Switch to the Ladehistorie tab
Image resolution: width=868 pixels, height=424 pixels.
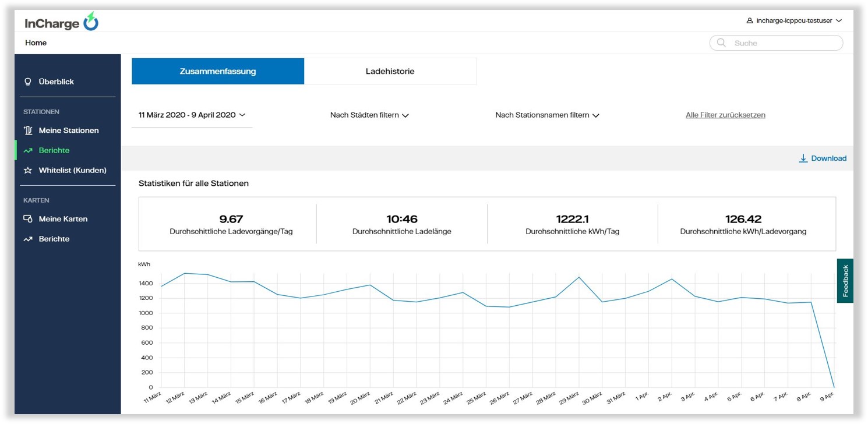point(390,72)
